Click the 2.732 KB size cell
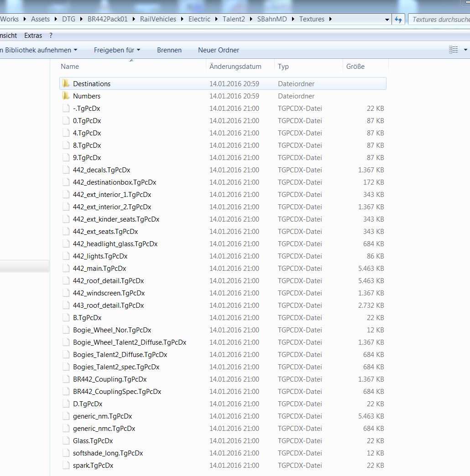 pyautogui.click(x=371, y=305)
